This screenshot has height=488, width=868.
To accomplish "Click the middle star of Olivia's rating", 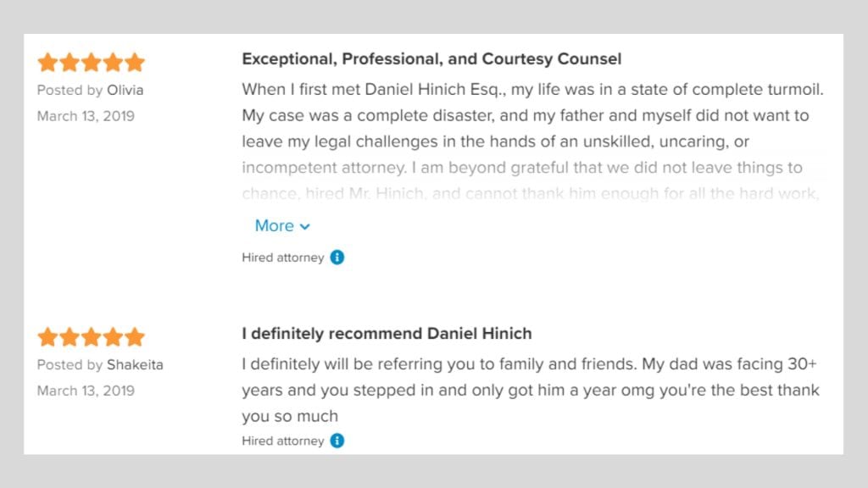I will [92, 63].
